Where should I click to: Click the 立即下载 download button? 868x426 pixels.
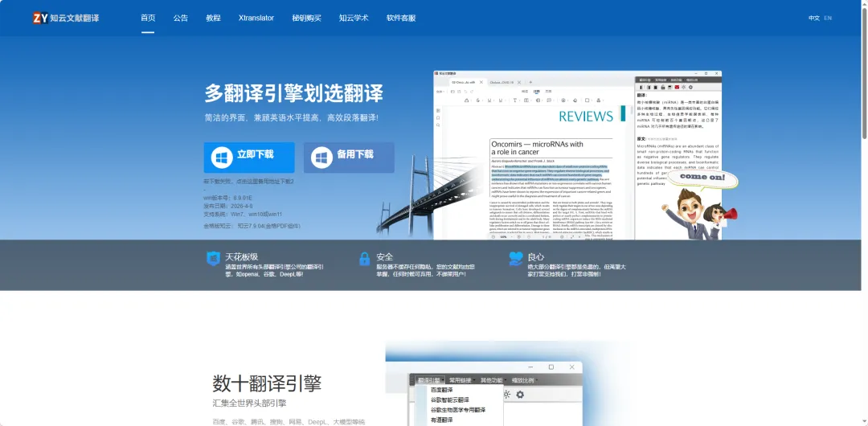[x=249, y=158]
